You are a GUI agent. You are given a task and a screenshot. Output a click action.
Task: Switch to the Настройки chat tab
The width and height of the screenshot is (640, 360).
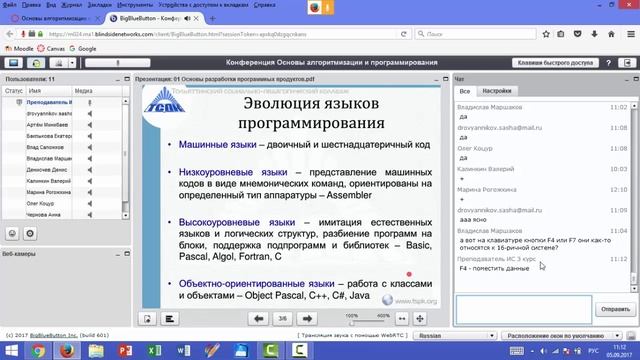coord(497,91)
